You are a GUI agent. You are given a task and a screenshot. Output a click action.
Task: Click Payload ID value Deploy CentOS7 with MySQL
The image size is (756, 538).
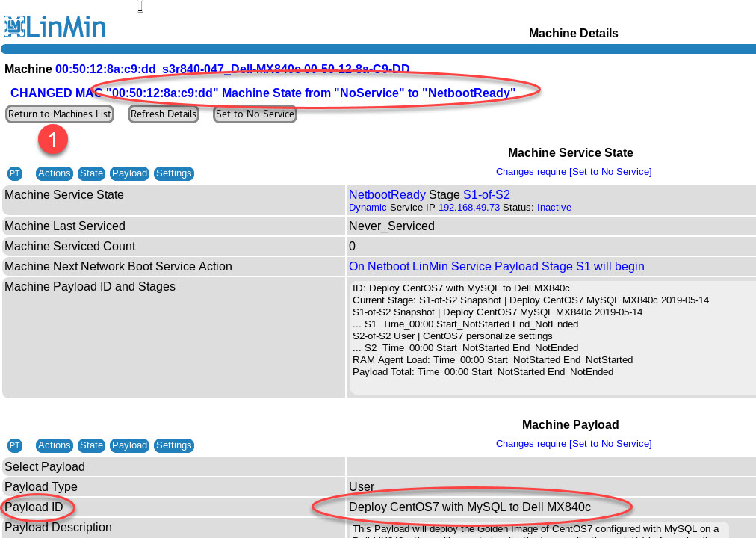(x=470, y=507)
